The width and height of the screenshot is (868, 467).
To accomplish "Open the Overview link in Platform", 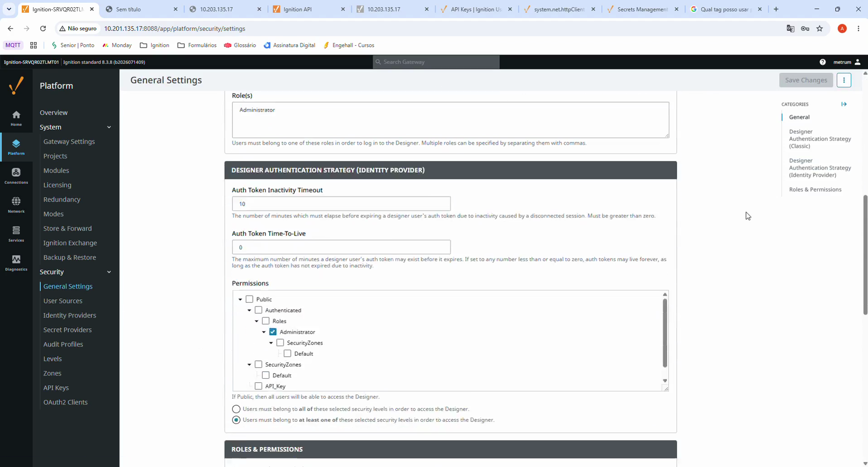I will pyautogui.click(x=53, y=112).
